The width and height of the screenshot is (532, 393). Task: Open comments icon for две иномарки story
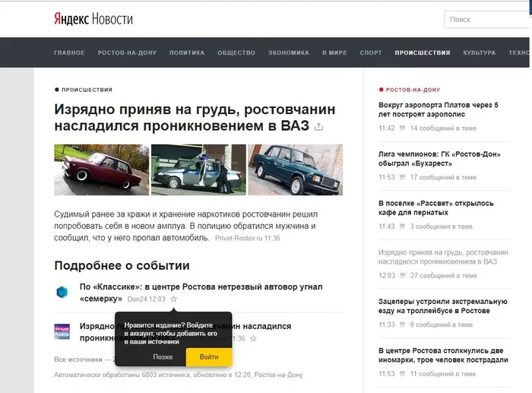pos(402,374)
